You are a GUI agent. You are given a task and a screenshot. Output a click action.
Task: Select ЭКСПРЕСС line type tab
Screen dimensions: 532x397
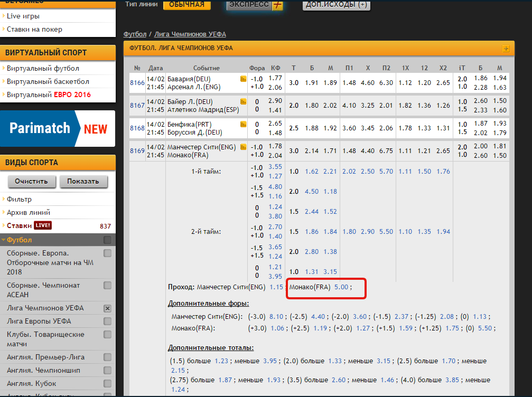point(255,5)
